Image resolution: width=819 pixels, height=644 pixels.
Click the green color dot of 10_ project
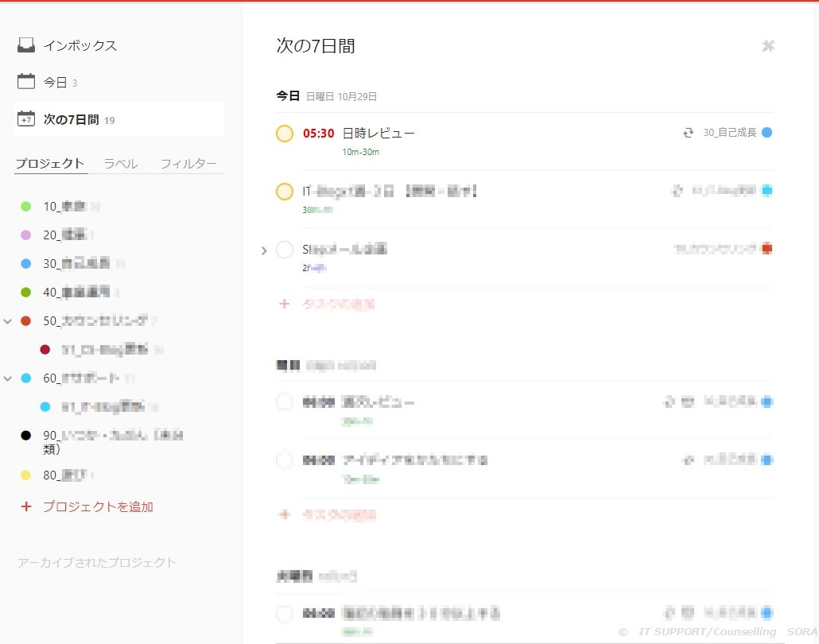pos(26,207)
